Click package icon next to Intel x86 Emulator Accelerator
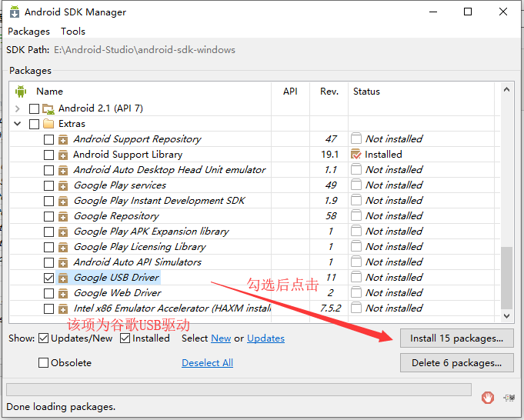 (63, 308)
